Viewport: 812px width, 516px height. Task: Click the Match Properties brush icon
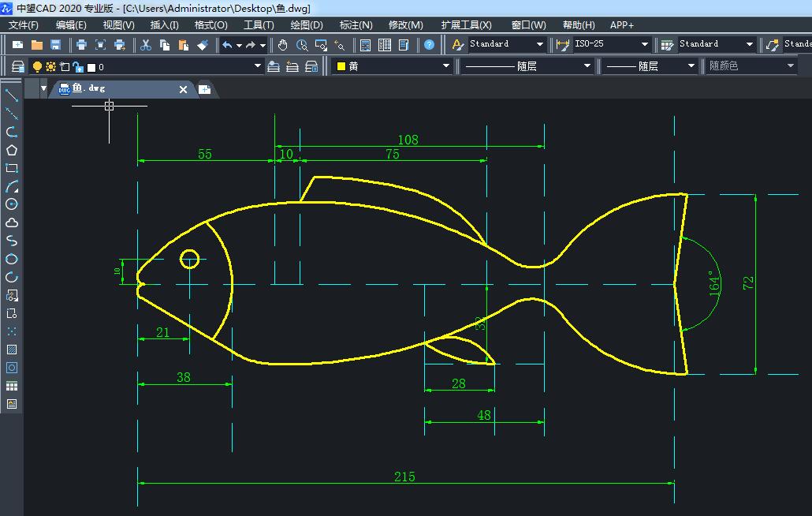[203, 45]
